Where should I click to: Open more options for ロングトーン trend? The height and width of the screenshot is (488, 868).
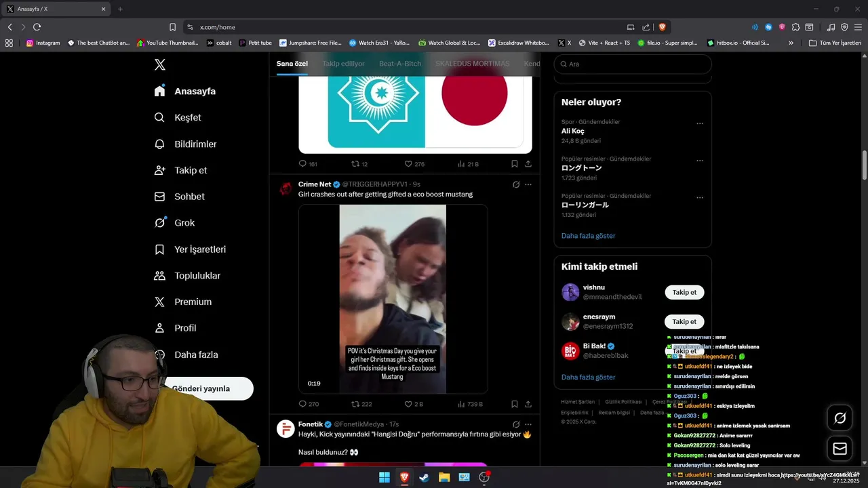pos(700,161)
